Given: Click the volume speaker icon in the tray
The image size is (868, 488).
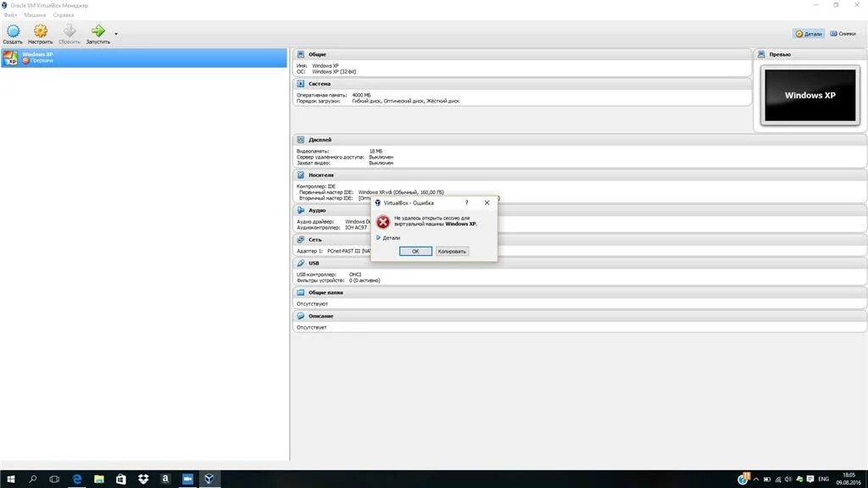Looking at the screenshot, I should pos(787,480).
